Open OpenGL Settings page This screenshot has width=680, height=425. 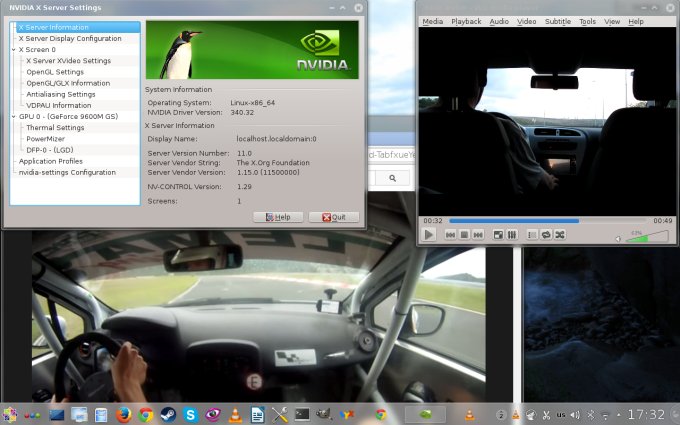(55, 72)
